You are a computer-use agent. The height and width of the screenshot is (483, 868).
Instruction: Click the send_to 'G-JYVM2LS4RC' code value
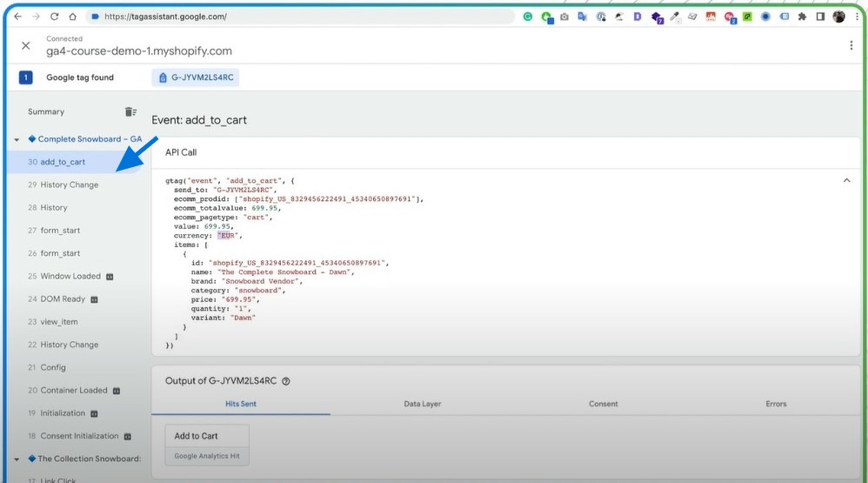coord(243,190)
